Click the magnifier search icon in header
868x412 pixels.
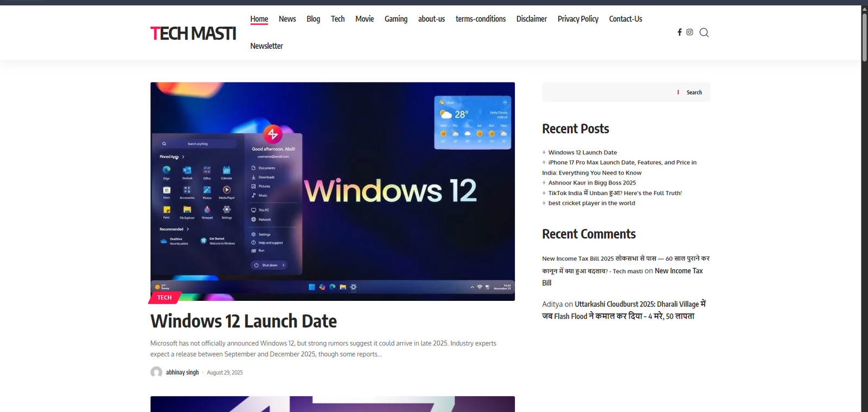704,33
